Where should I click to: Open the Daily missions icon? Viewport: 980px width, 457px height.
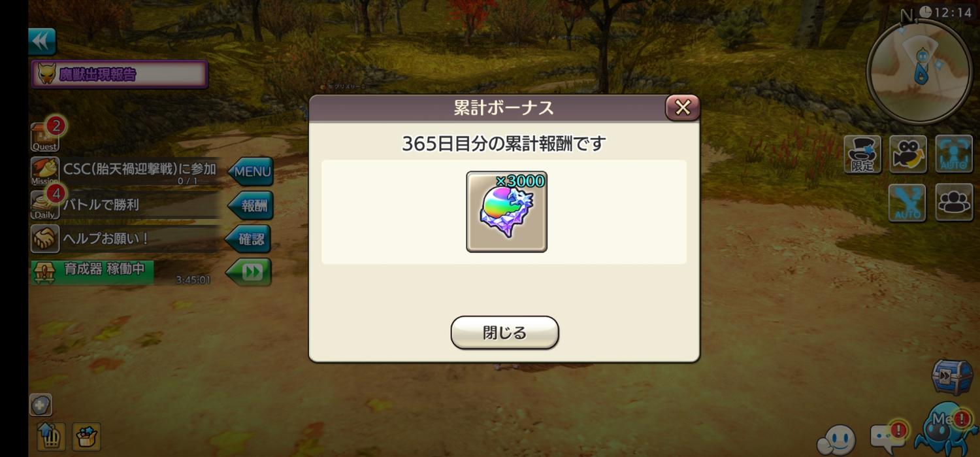click(45, 205)
